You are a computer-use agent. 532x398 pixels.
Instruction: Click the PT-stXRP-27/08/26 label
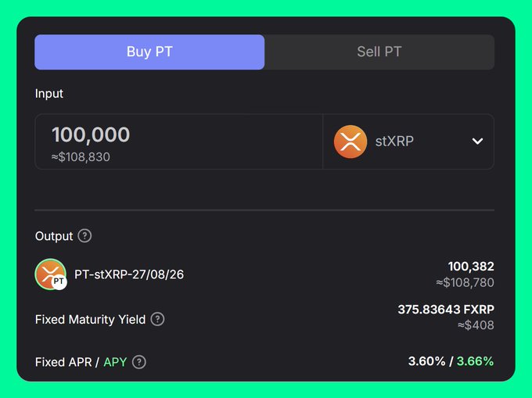click(129, 274)
